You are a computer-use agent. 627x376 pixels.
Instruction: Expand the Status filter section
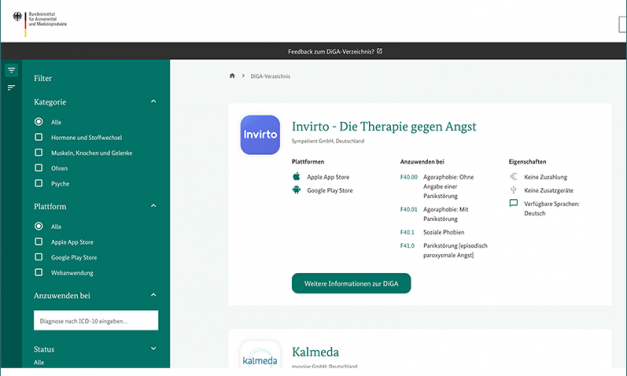coord(153,348)
